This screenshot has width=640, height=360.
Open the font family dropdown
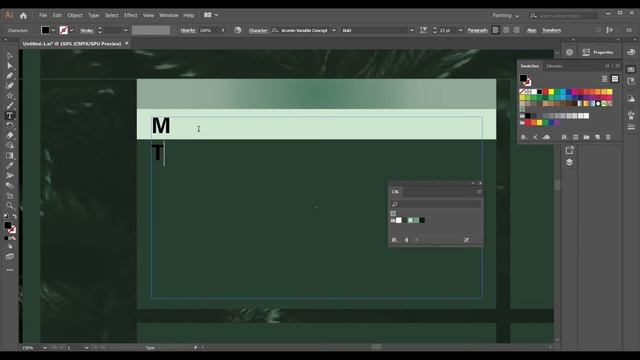(x=333, y=30)
